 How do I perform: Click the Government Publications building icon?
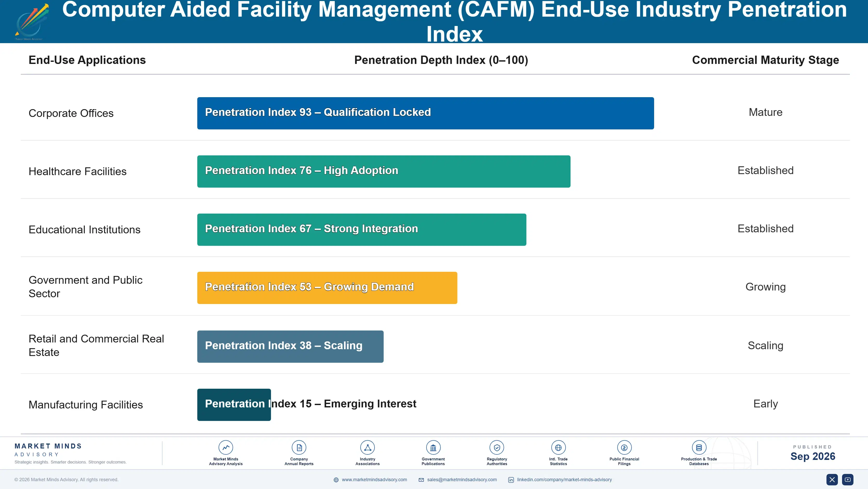(x=433, y=447)
